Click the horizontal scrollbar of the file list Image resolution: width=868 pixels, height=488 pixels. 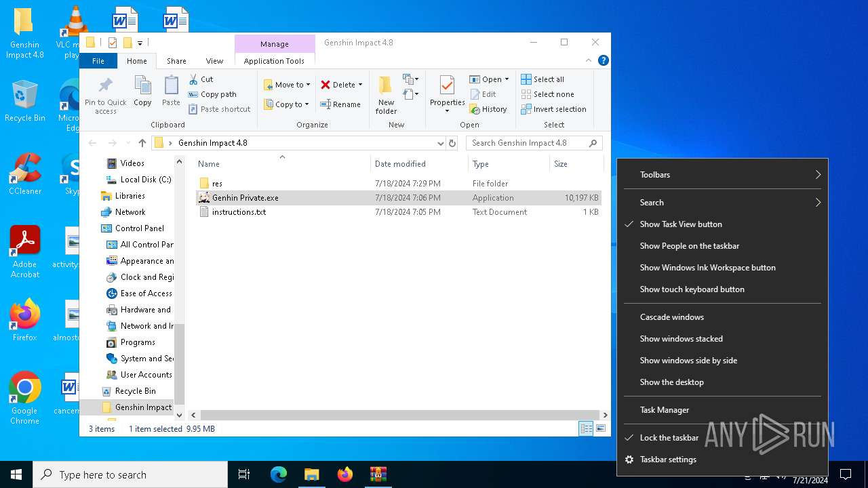(400, 415)
